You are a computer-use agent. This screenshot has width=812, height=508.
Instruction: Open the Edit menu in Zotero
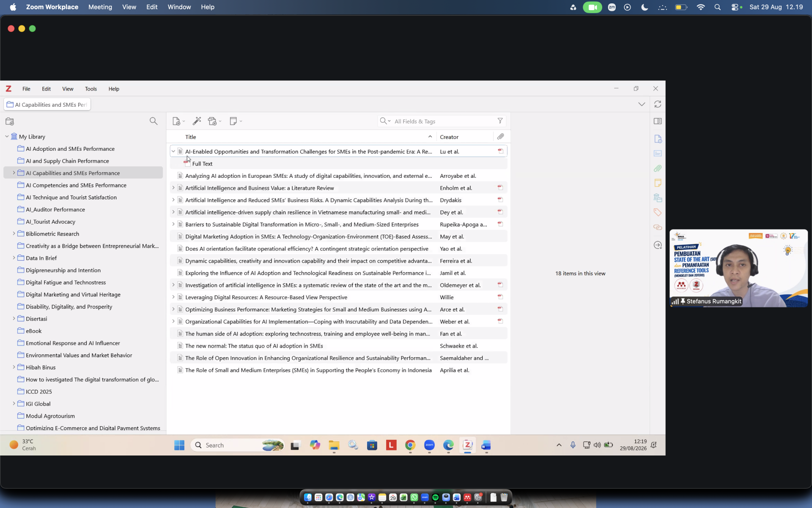[x=46, y=89]
